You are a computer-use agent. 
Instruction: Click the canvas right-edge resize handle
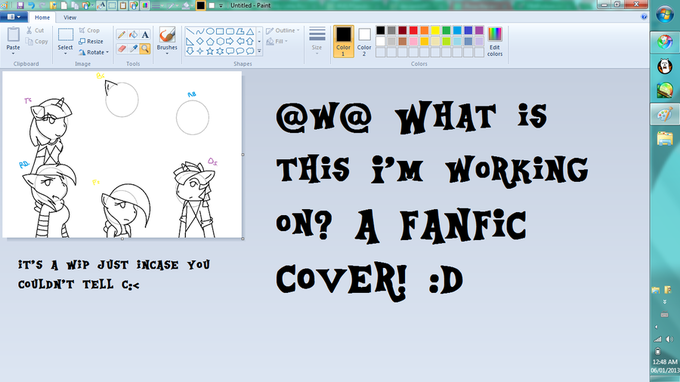coord(243,154)
